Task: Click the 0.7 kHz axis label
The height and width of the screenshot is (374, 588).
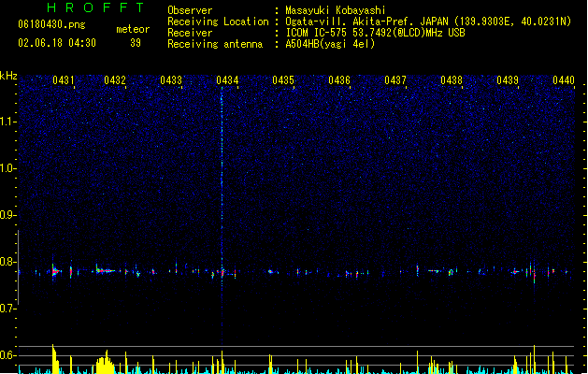Action: point(7,309)
